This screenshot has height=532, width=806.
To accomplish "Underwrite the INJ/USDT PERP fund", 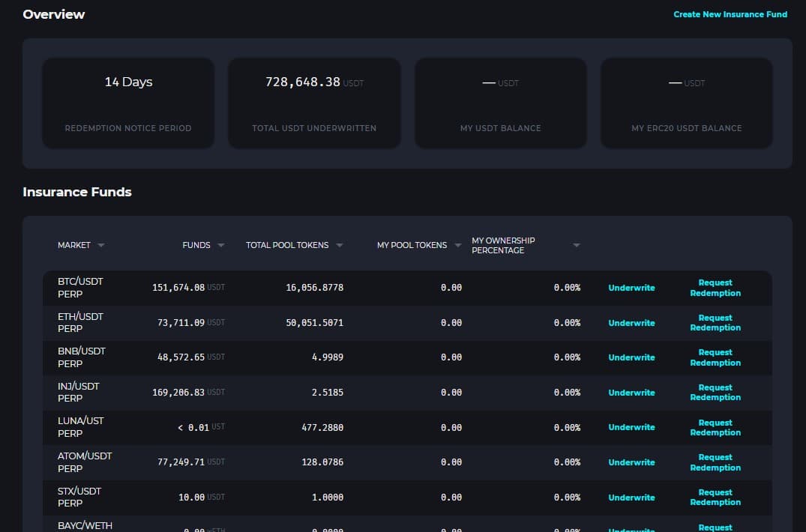I will point(631,393).
